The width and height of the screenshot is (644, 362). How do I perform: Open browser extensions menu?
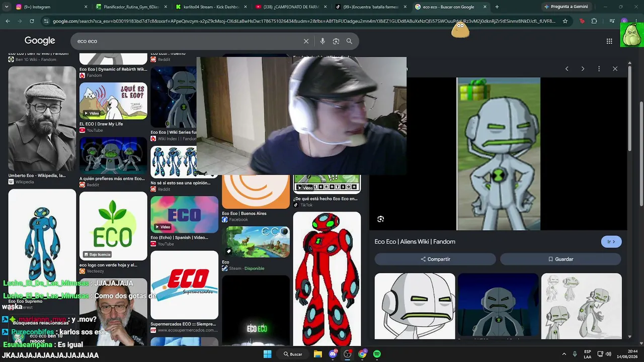(594, 21)
